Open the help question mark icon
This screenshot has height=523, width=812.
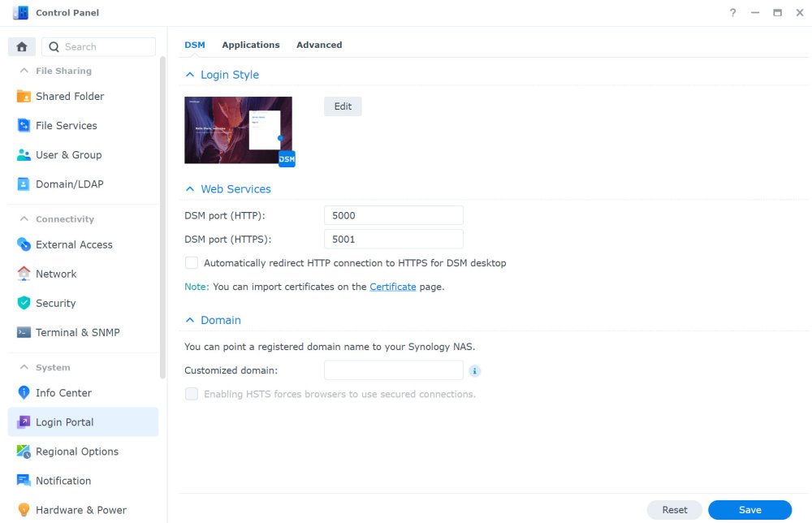(x=732, y=12)
